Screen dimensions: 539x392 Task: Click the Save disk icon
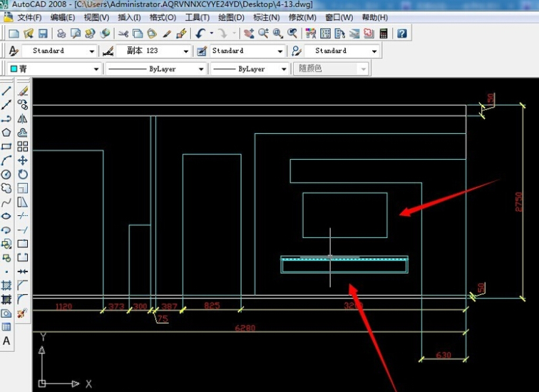click(x=43, y=33)
